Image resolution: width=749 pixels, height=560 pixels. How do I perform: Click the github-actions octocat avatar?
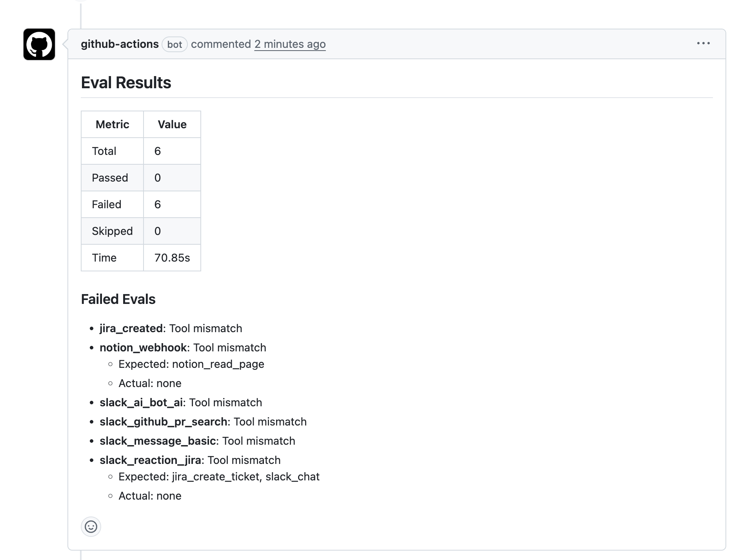[x=39, y=44]
